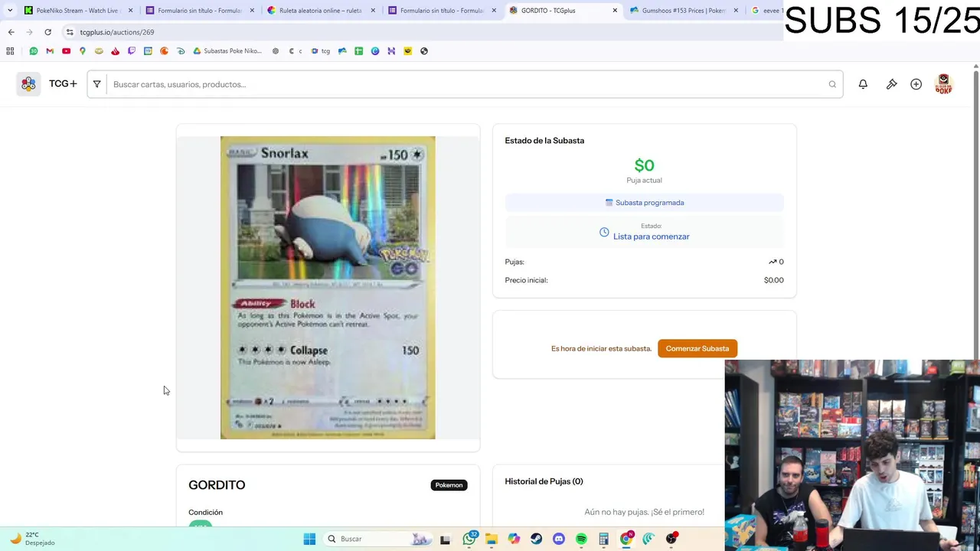
Task: Open the tcg bookmark link
Action: [320, 51]
